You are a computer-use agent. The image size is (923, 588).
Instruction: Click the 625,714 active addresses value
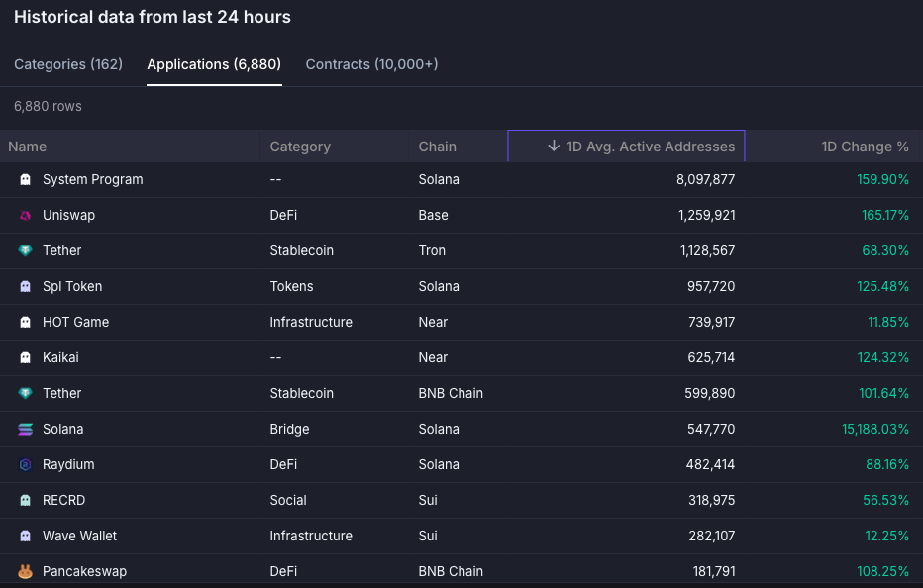coord(711,358)
